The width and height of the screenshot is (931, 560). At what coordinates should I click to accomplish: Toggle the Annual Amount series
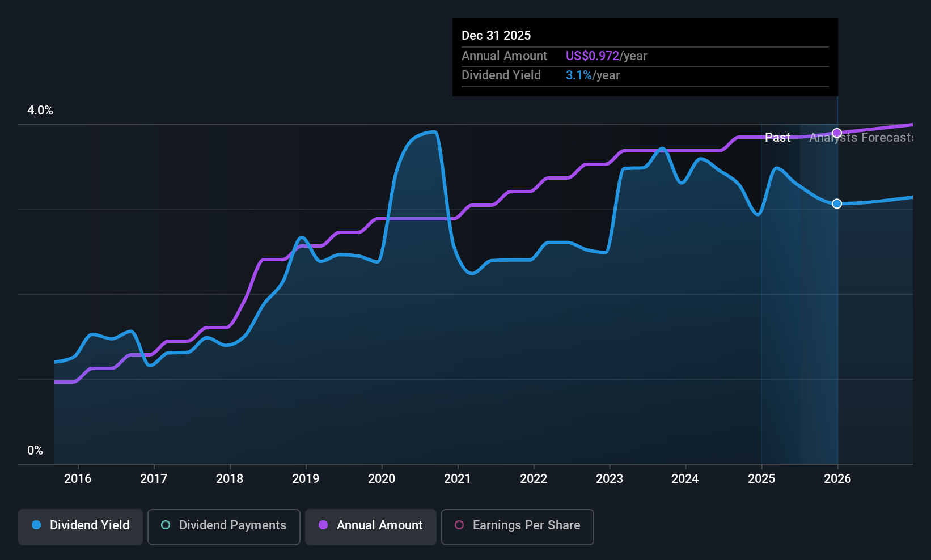pos(371,527)
